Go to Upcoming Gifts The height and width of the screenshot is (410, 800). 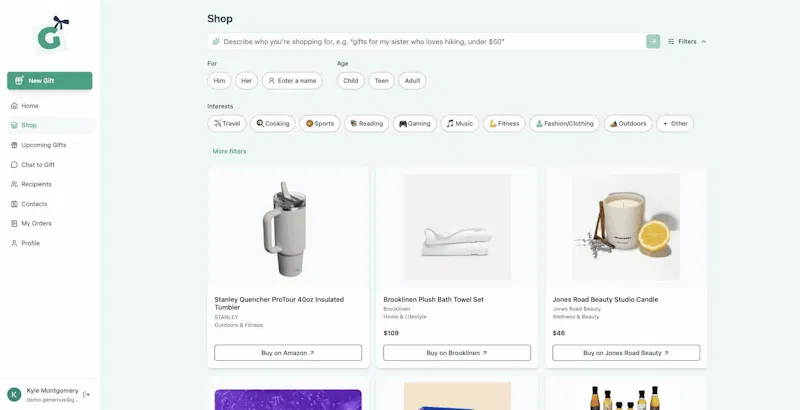[50, 145]
